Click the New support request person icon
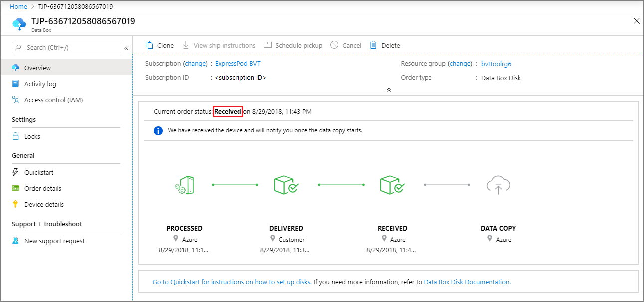The height and width of the screenshot is (302, 644). [x=16, y=241]
